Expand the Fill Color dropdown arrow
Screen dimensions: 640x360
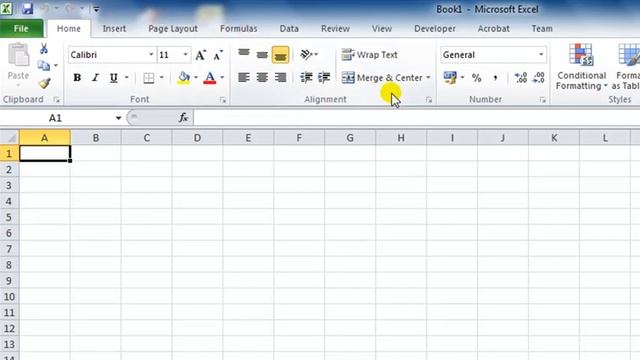point(196,78)
